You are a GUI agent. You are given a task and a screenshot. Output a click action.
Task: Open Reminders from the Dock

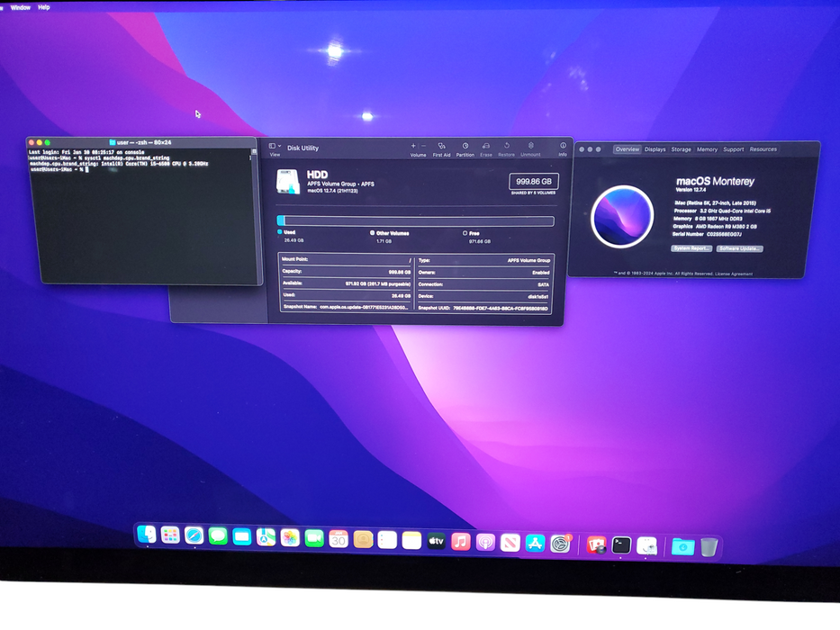tap(387, 540)
